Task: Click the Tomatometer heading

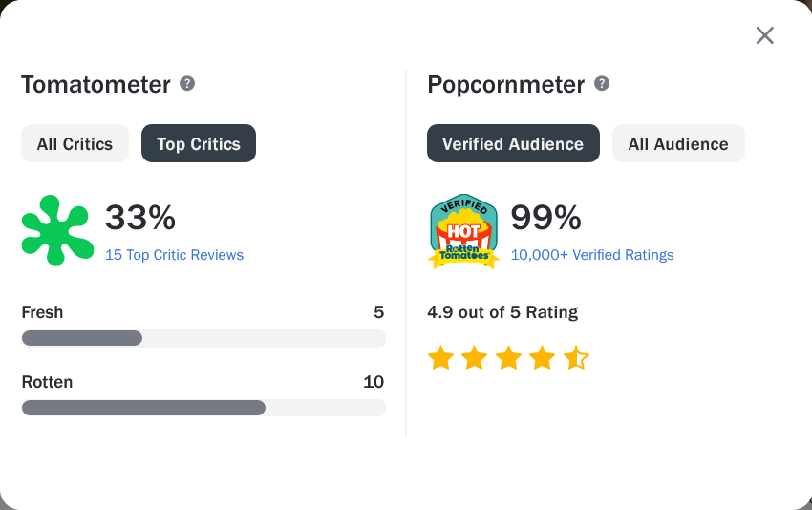Action: 96,84
